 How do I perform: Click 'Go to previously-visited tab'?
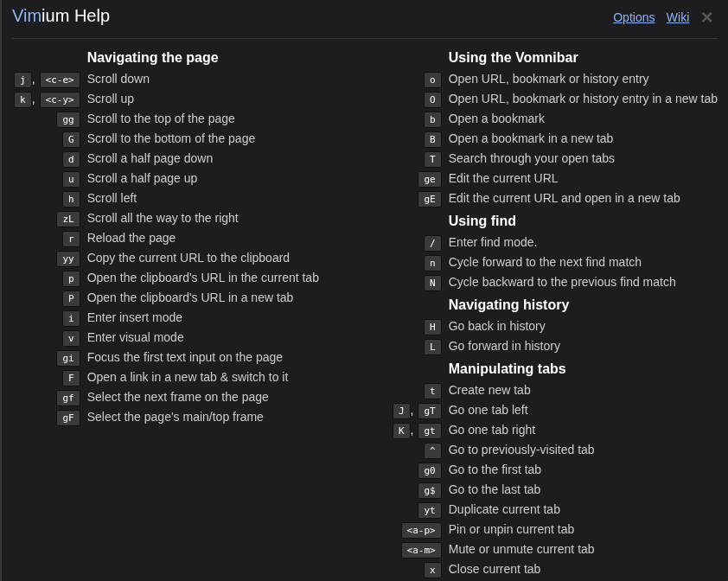tap(521, 450)
